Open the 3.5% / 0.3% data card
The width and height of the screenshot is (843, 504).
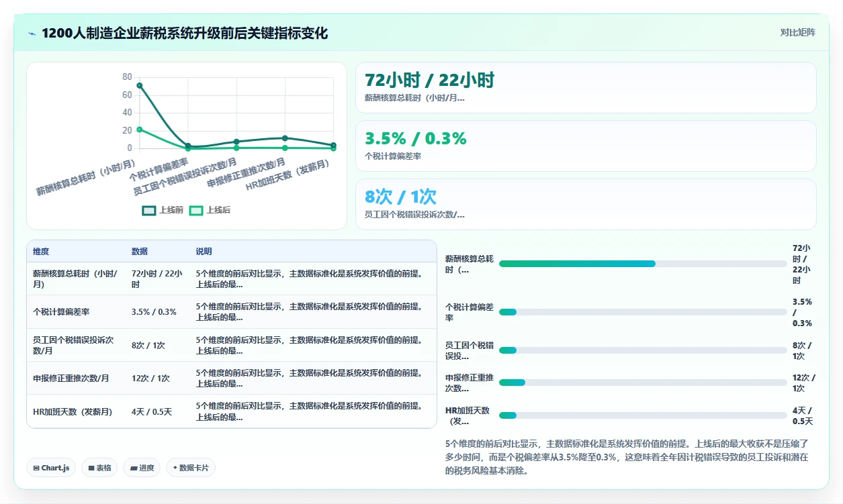(x=586, y=146)
